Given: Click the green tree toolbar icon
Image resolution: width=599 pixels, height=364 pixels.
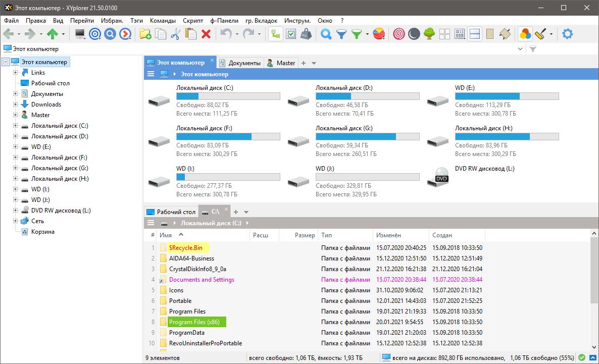Looking at the screenshot, I should point(429,34).
